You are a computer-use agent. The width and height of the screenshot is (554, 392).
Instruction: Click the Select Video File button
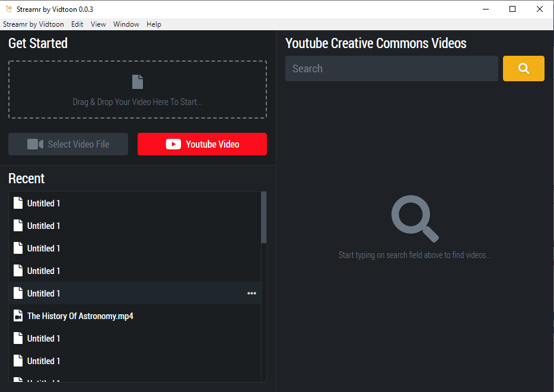(x=68, y=144)
